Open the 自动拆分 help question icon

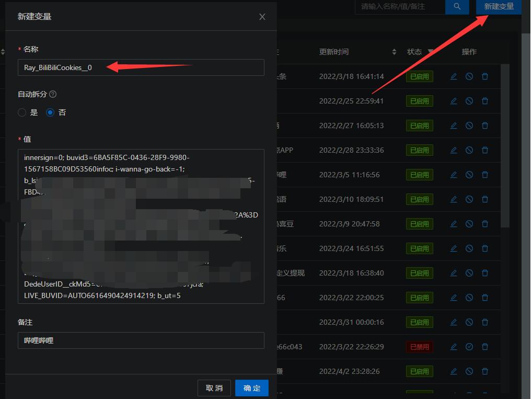coord(53,94)
